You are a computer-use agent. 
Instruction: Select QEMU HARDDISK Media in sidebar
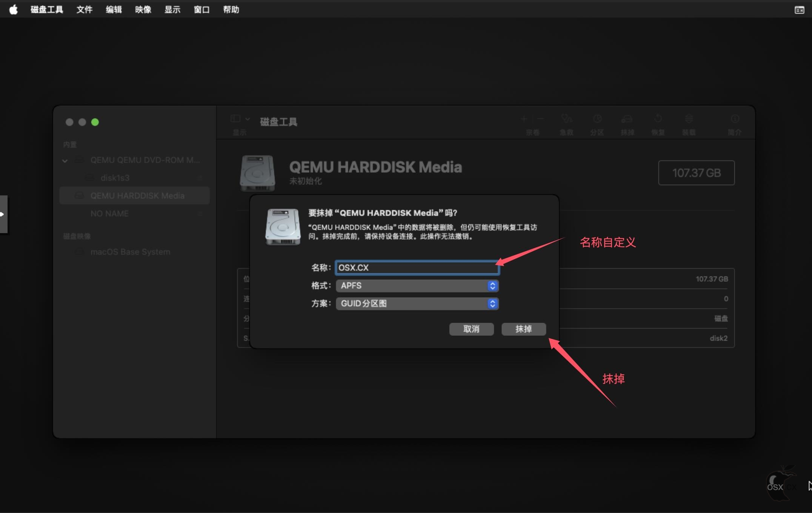point(134,196)
